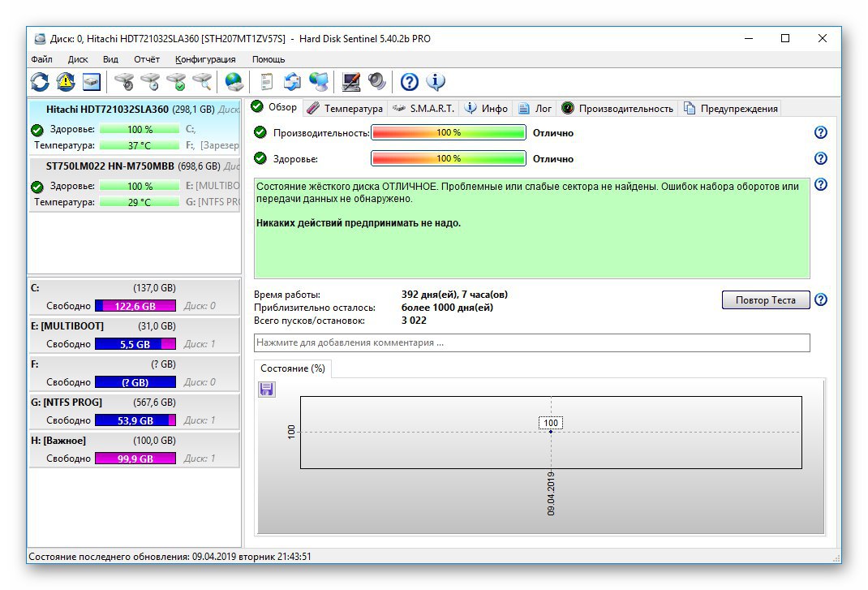Click the notepad report toolbar icon
The height and width of the screenshot is (590, 868).
tap(266, 82)
